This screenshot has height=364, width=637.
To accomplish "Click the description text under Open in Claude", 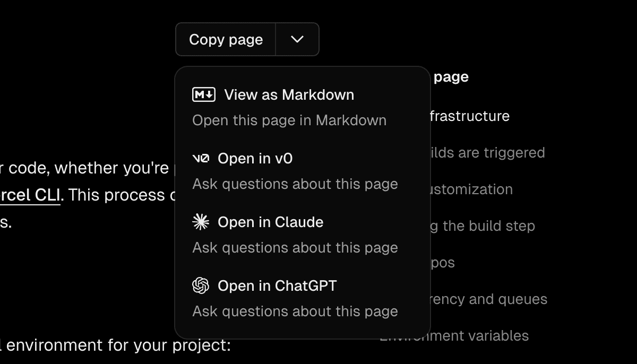I will click(295, 247).
